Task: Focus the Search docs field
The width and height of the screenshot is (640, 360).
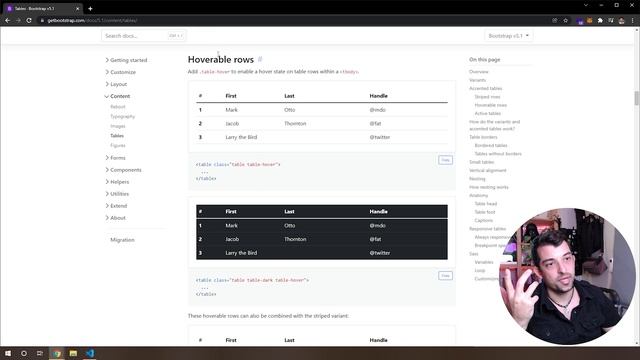Action: click(x=144, y=36)
